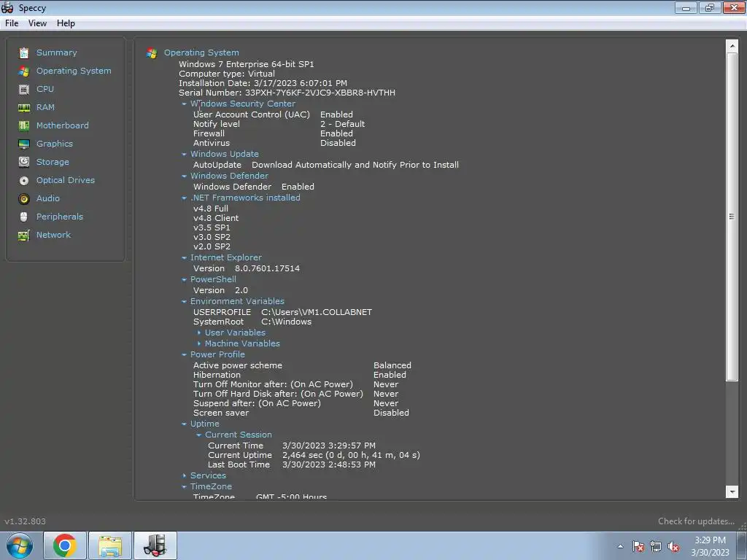Screen dimensions: 747x560
Task: Click the CPU chip icon in sidebar
Action: pyautogui.click(x=24, y=89)
